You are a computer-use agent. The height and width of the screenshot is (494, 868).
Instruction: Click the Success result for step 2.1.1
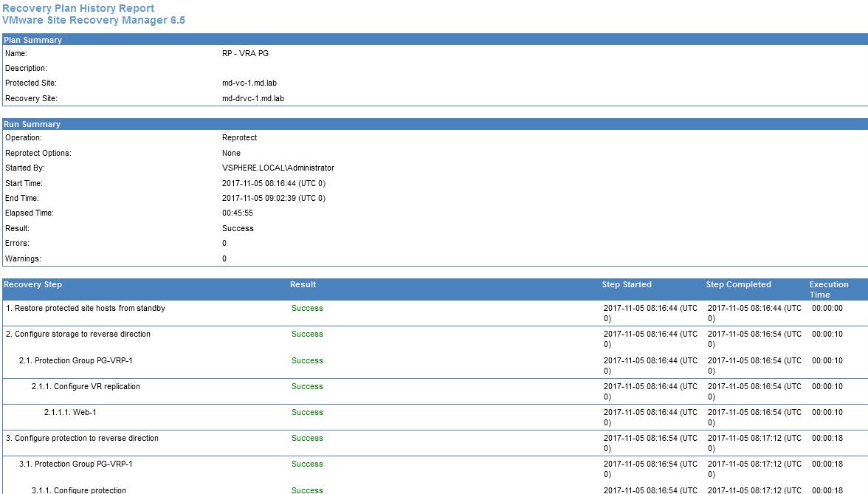(307, 387)
